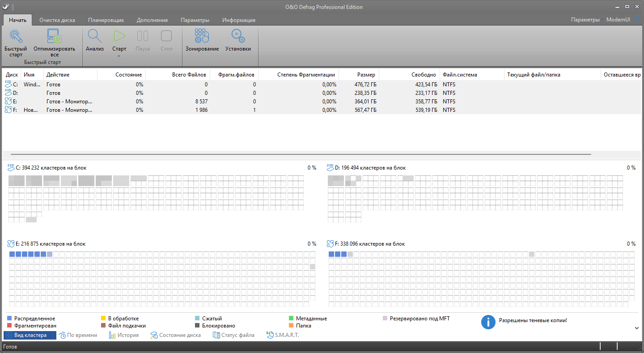Click the Блокировано dark swatch
The width and height of the screenshot is (644, 353).
[x=197, y=326]
